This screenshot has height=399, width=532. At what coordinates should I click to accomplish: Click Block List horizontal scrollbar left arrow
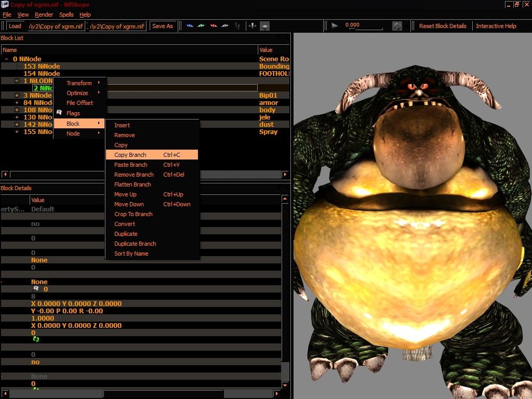5,175
